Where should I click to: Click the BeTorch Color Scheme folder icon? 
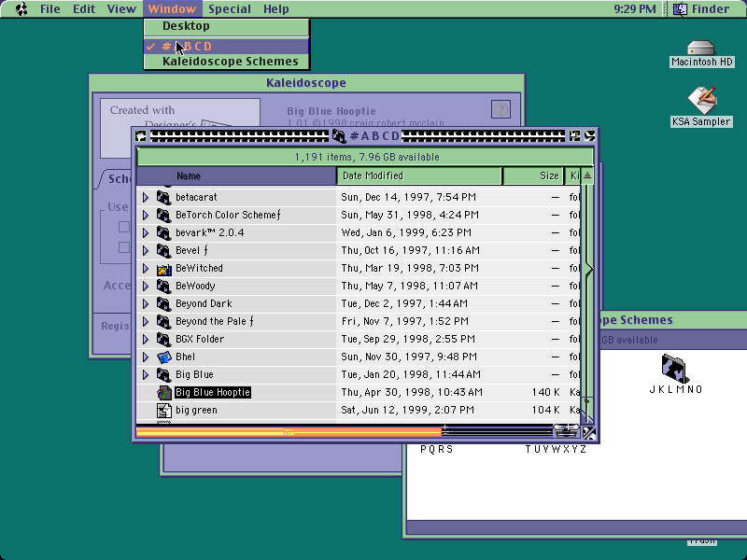(163, 215)
